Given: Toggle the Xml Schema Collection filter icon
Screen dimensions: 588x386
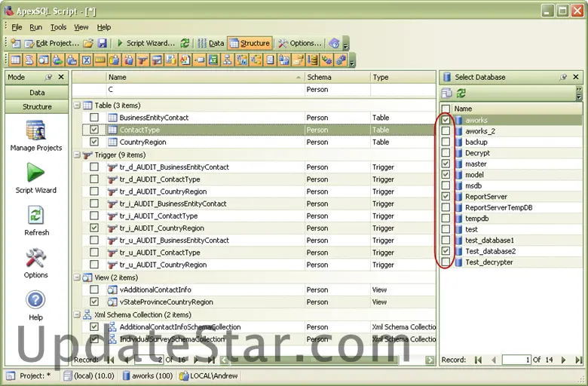Looking at the screenshot, I should point(227,60).
